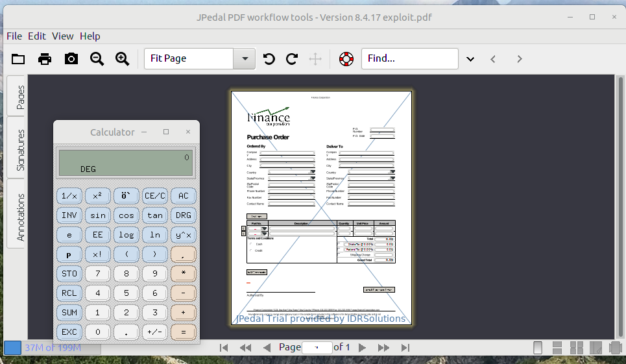Click calculator RCL button
Screen dimensions: 626x364
[x=69, y=293]
